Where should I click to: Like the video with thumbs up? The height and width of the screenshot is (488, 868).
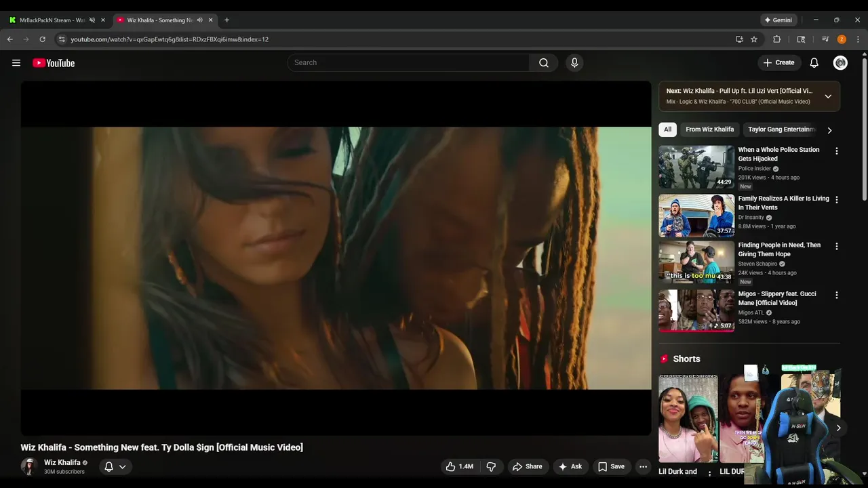click(459, 466)
